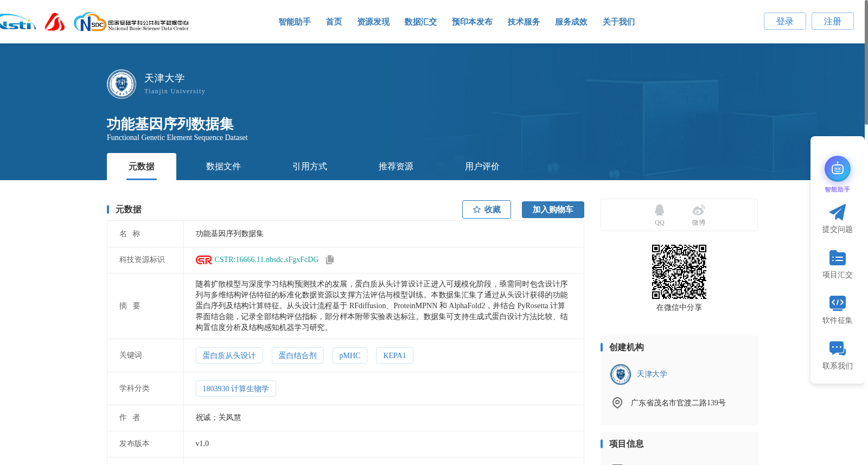
Task: Select the 元数据 tab
Action: (142, 167)
